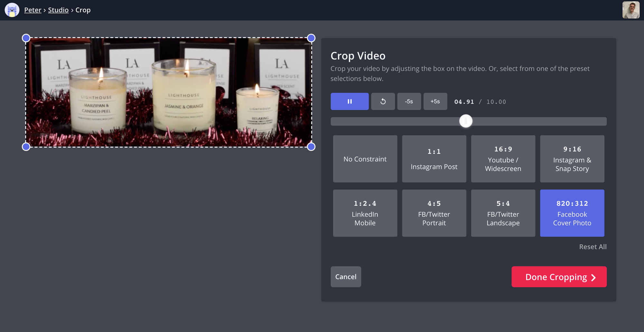Pause the video playback
The height and width of the screenshot is (332, 644).
click(349, 102)
